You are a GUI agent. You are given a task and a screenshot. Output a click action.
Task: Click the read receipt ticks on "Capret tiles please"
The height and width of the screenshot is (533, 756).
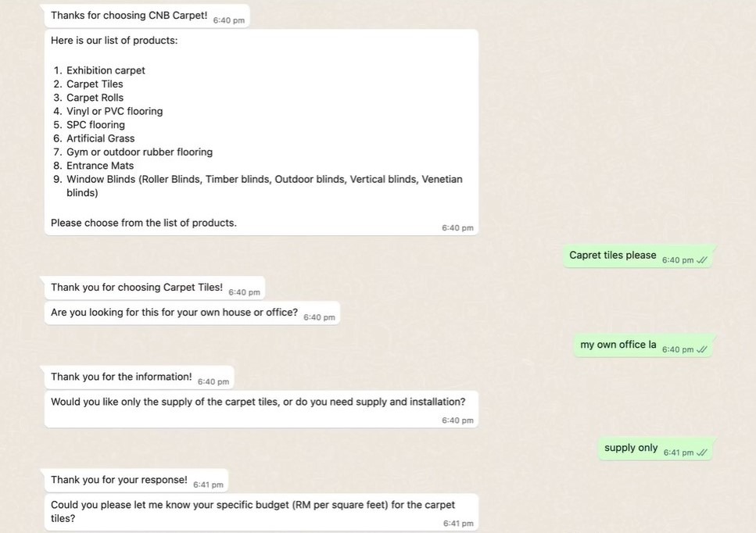702,260
